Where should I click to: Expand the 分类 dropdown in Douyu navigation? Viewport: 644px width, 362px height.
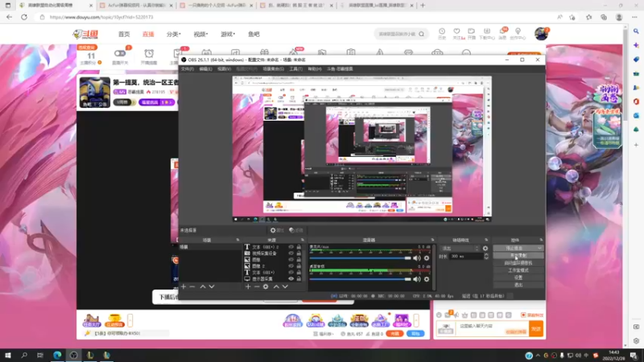pos(174,34)
